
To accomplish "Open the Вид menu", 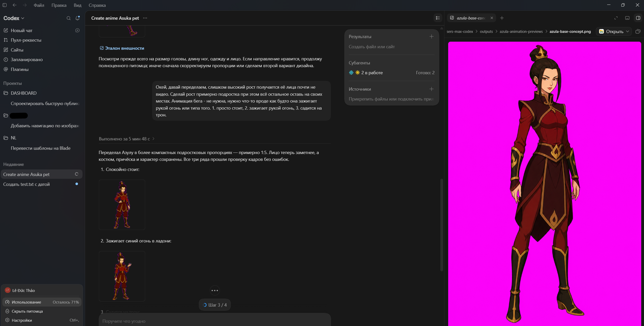I will pos(77,5).
